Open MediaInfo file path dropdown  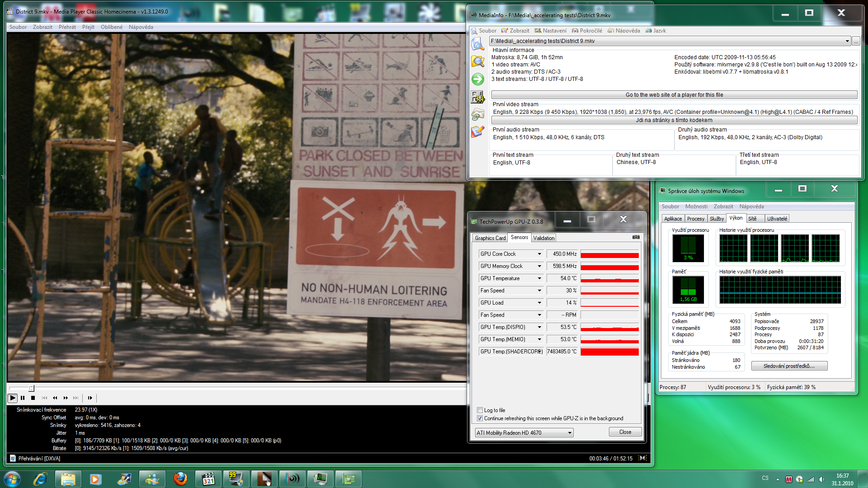[847, 41]
